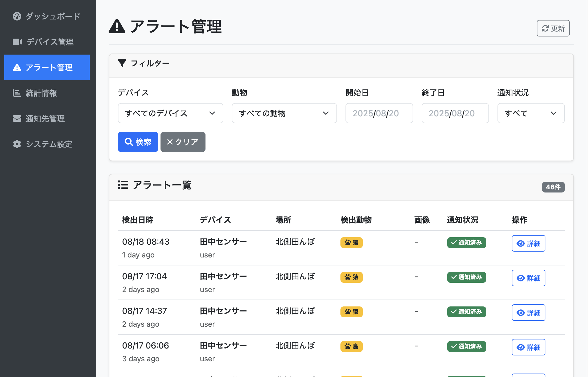This screenshot has width=588, height=377.
Task: Click the 08/17 06:06 timestamp
Action: pos(145,346)
